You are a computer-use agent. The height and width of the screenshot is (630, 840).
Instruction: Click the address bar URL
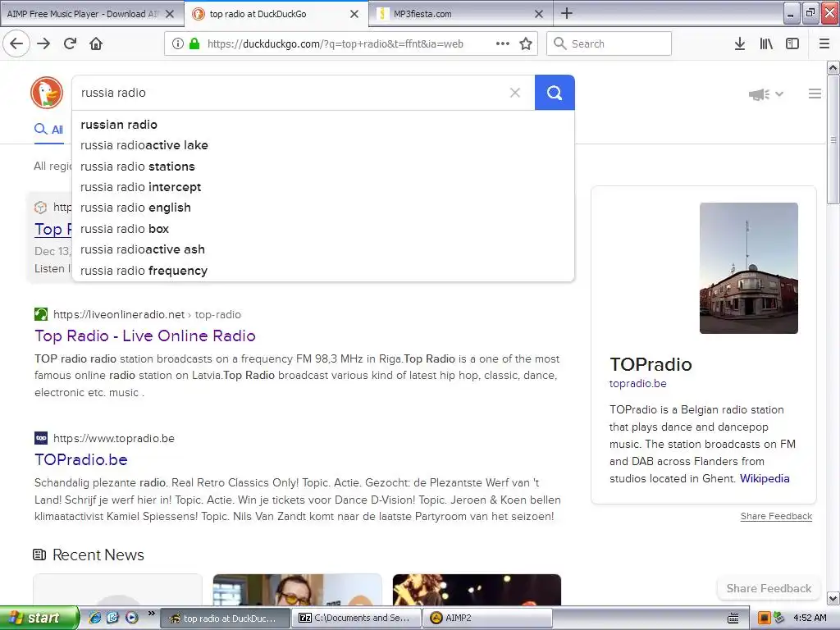click(336, 44)
